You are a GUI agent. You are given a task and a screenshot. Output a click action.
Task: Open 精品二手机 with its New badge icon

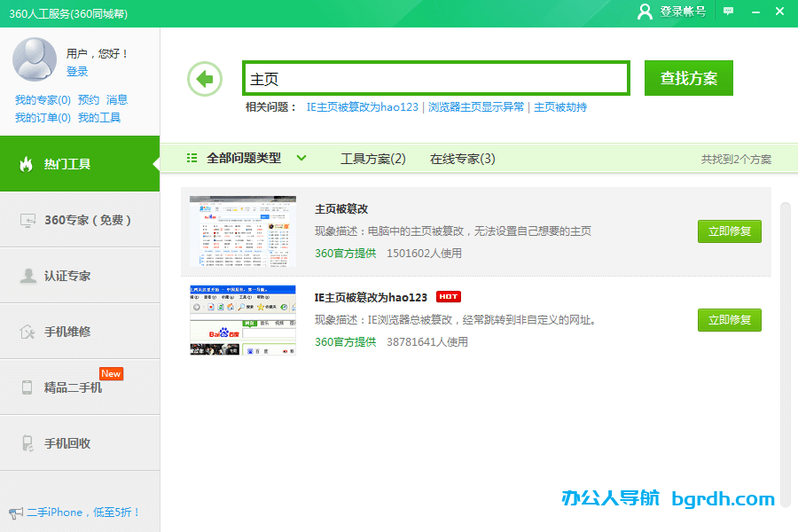pyautogui.click(x=27, y=387)
